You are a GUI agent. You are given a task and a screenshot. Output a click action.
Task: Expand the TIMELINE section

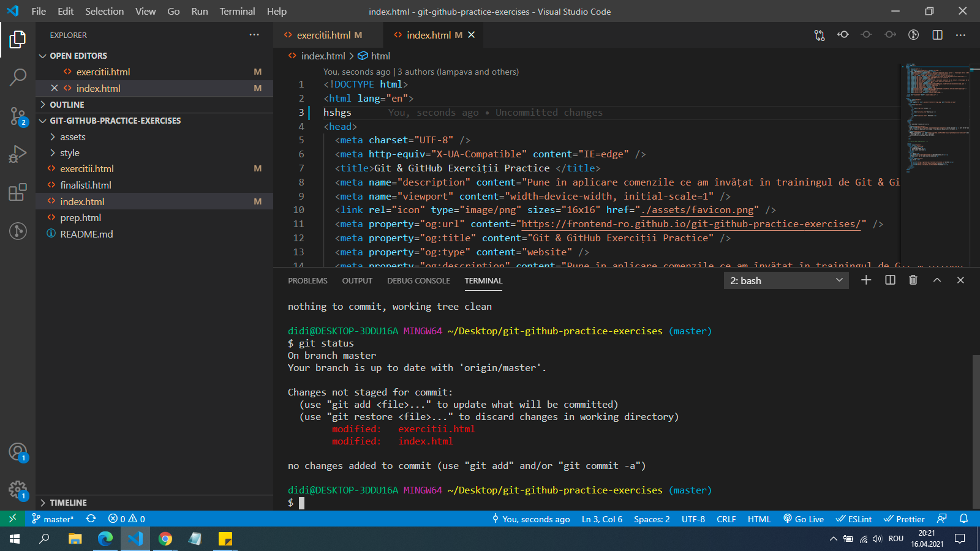click(x=68, y=503)
